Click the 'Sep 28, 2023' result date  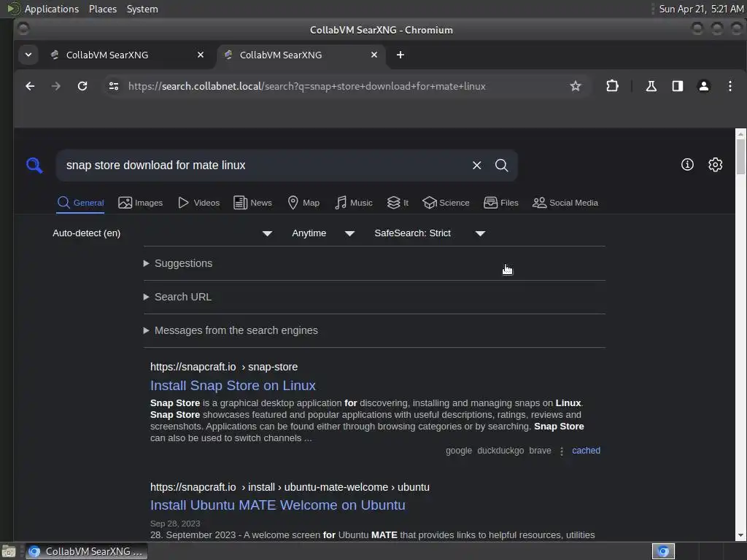coord(175,524)
